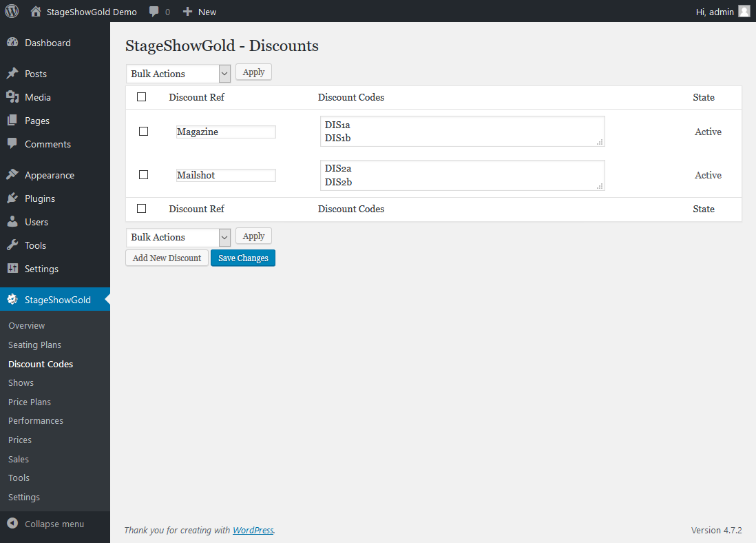Click the admin user avatar
Viewport: 756px width, 543px height.
744,12
